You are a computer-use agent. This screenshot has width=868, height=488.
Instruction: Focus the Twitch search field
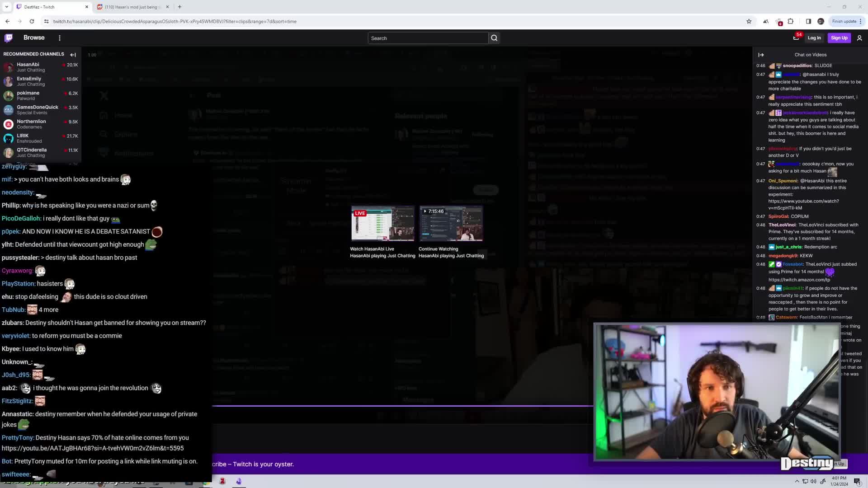(x=428, y=38)
